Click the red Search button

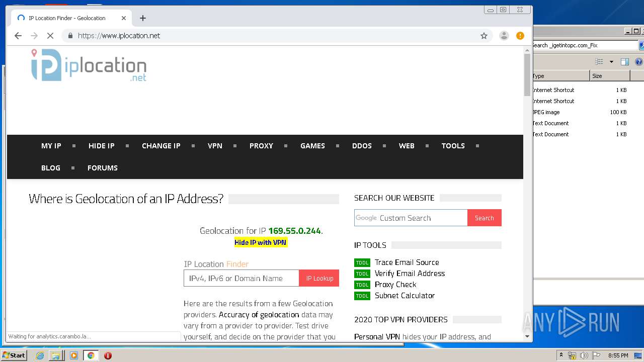(485, 218)
